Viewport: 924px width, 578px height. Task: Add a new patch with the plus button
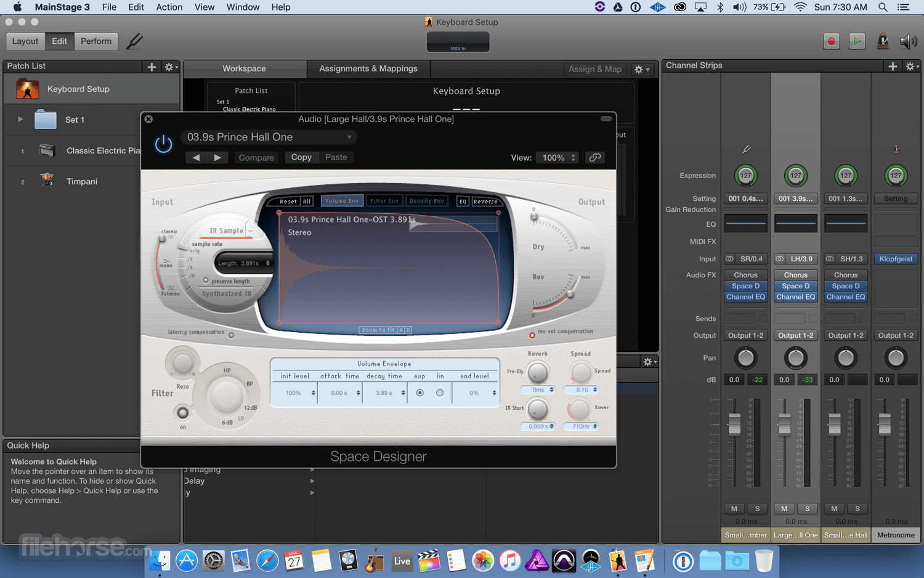click(152, 67)
